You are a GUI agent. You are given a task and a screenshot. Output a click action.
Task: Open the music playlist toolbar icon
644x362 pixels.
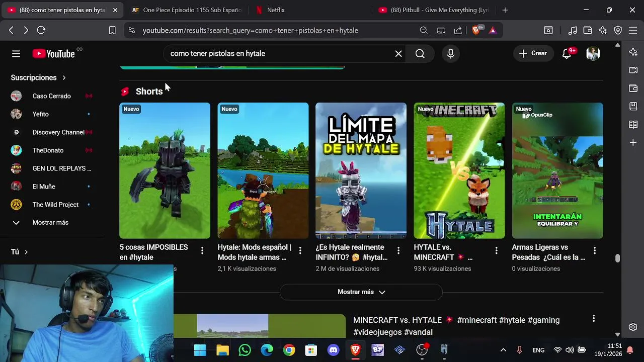[x=573, y=30]
